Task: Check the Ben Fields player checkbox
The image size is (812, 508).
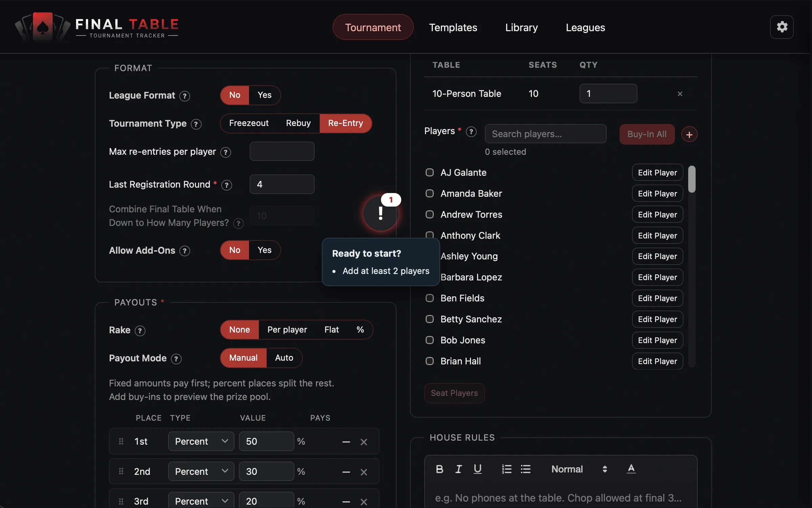Action: pos(429,298)
